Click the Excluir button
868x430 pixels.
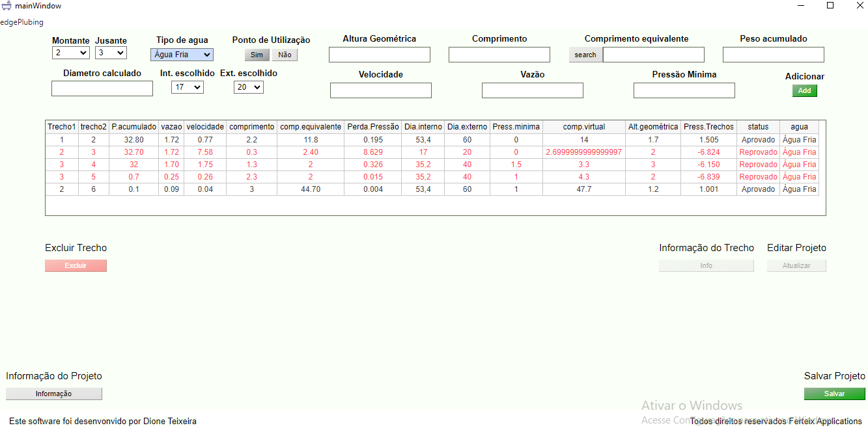click(76, 265)
